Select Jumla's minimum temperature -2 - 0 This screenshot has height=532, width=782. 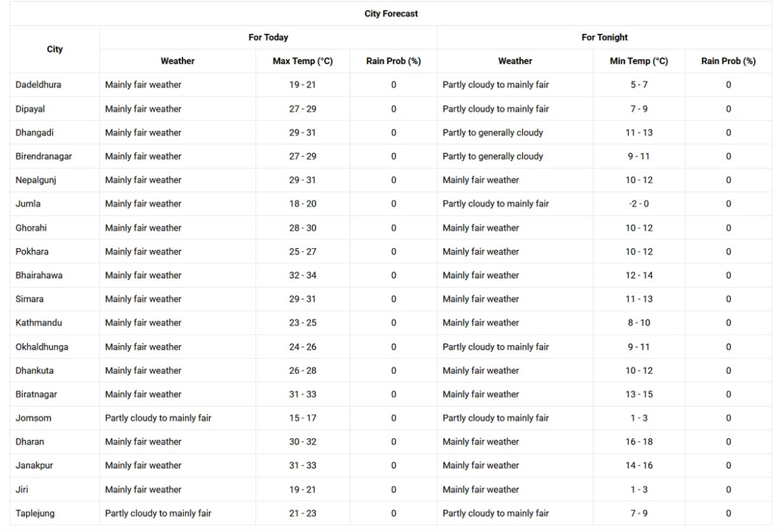(639, 204)
